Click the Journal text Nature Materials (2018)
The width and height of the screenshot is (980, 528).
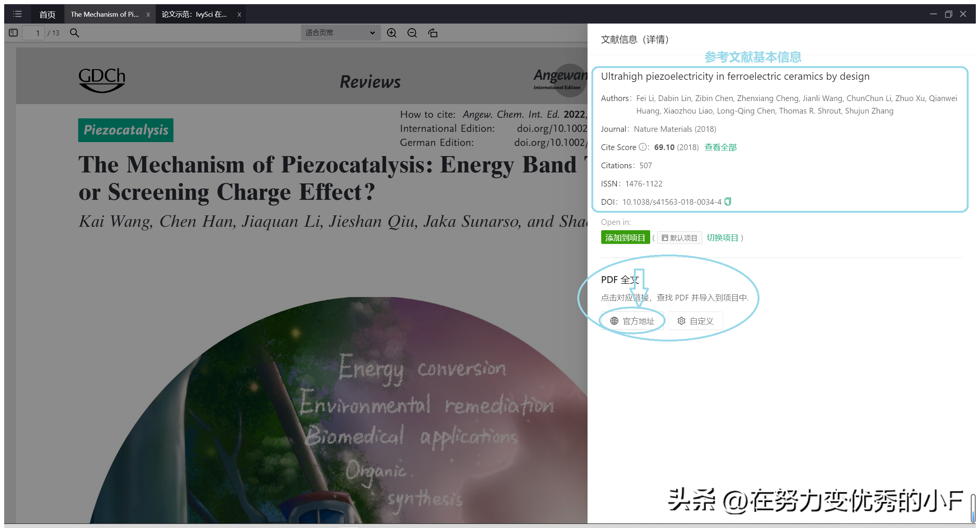(x=675, y=129)
